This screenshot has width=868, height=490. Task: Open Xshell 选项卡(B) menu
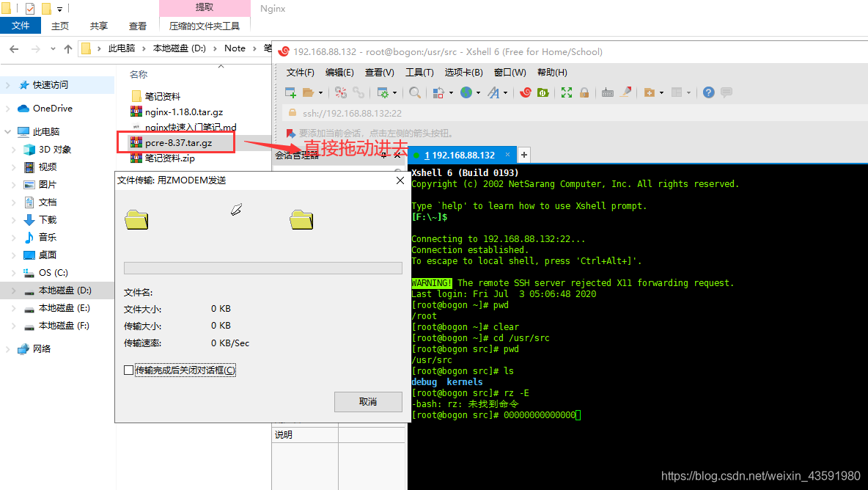point(463,73)
